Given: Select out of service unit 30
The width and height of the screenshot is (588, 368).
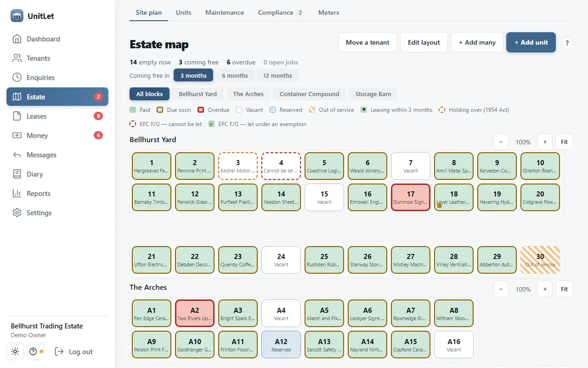Looking at the screenshot, I should tap(540, 260).
